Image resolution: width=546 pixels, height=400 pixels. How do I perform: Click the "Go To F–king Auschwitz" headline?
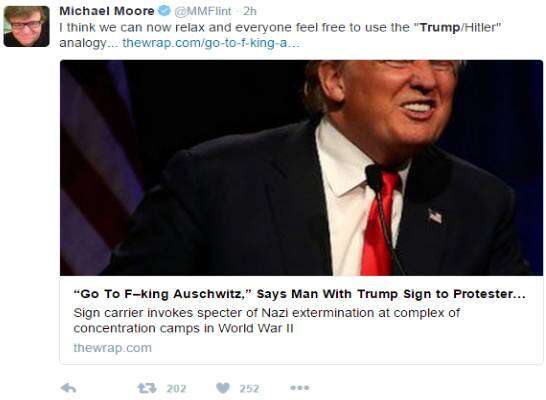coord(299,294)
